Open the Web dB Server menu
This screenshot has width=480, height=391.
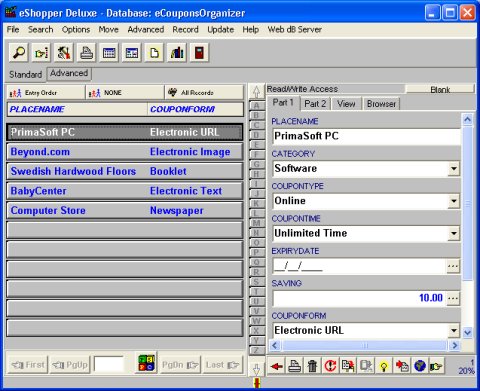point(294,30)
